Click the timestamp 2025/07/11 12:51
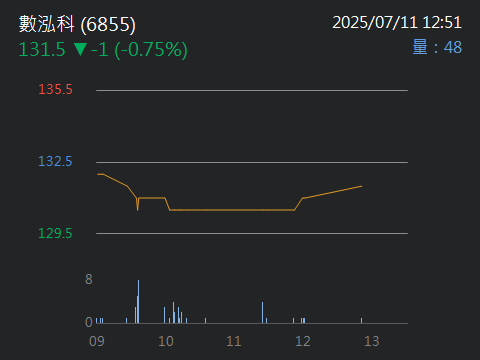Viewport: 480px width, 360px height. 397,23
